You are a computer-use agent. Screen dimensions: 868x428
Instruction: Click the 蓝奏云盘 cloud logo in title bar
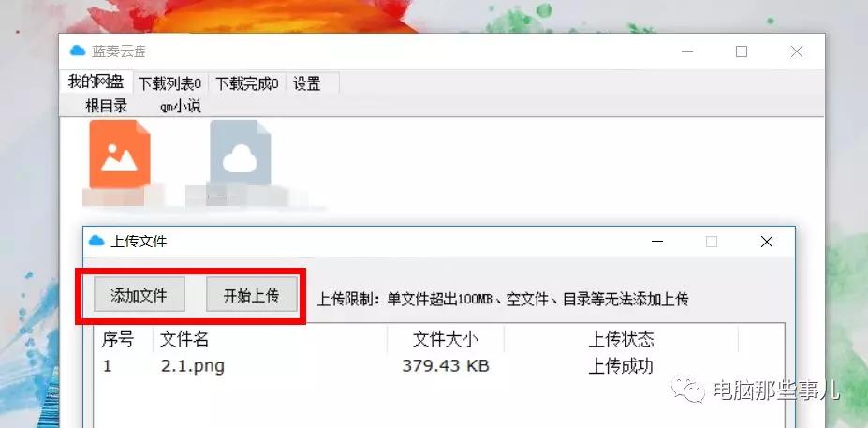tap(78, 52)
